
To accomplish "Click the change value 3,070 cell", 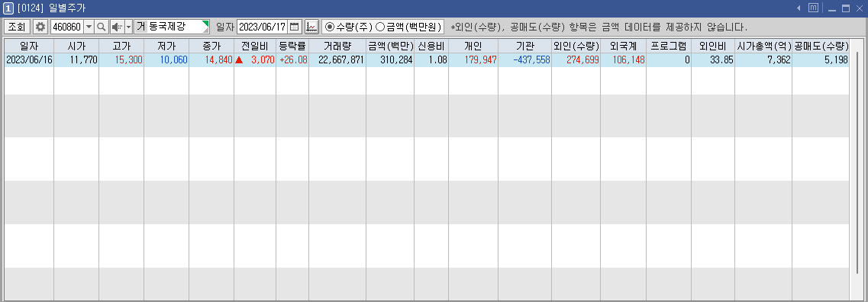I will click(x=255, y=59).
